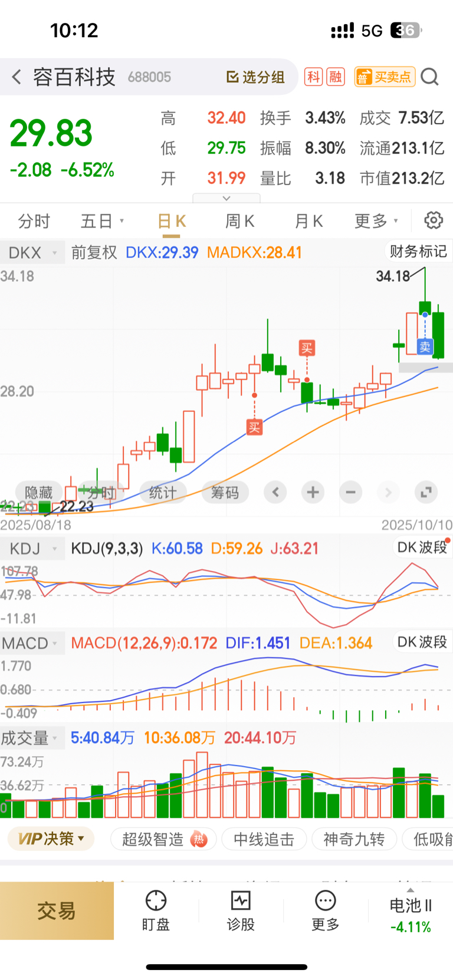Expand chart to fullscreen icon

click(x=426, y=492)
